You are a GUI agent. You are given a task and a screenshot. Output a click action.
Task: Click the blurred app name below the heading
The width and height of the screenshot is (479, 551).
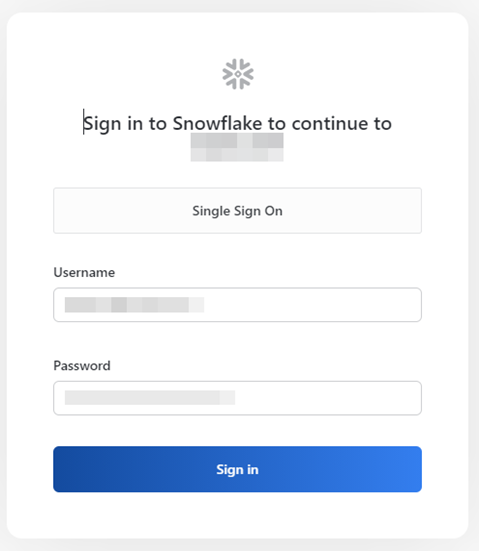(237, 147)
